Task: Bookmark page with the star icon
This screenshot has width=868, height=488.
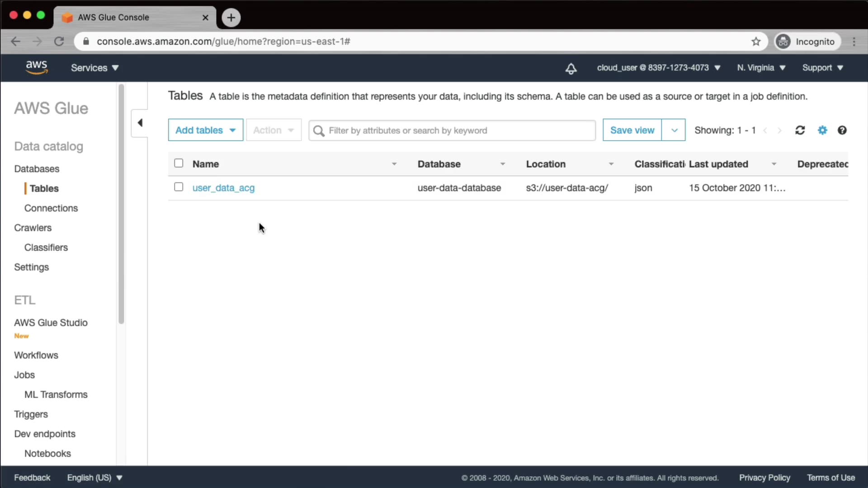Action: click(756, 42)
